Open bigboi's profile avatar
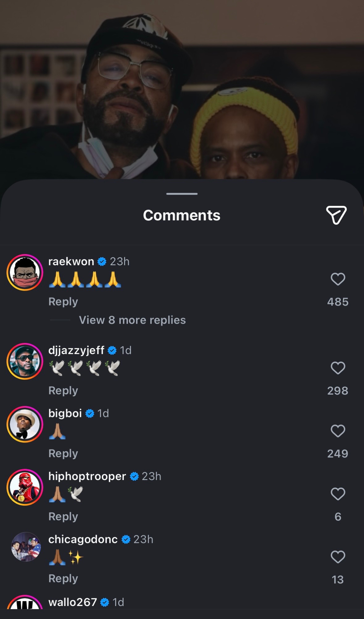This screenshot has width=364, height=619. pyautogui.click(x=25, y=424)
